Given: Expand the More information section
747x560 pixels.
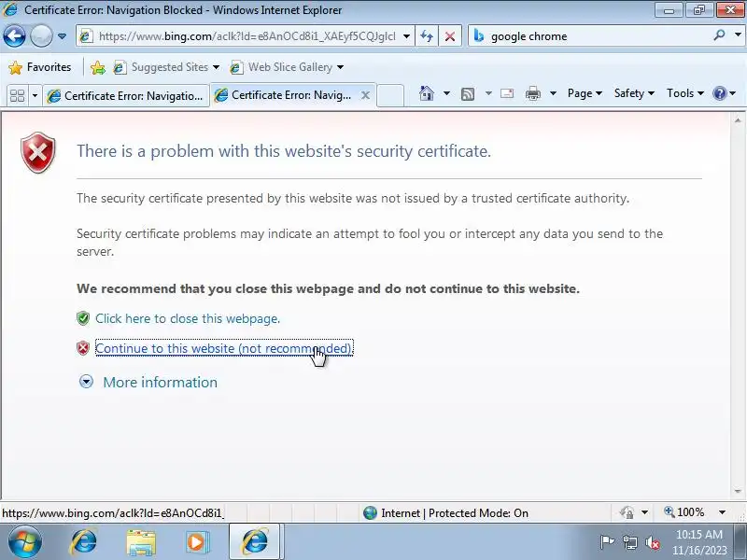Looking at the screenshot, I should (x=86, y=382).
